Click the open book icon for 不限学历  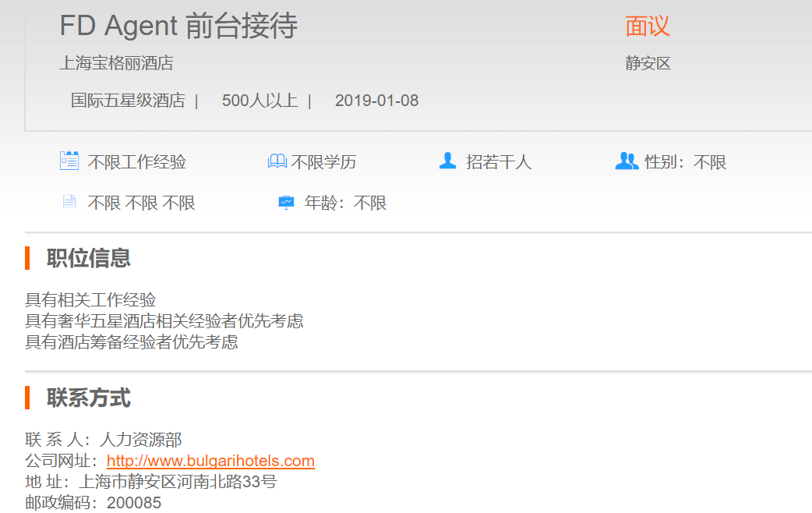click(x=277, y=161)
